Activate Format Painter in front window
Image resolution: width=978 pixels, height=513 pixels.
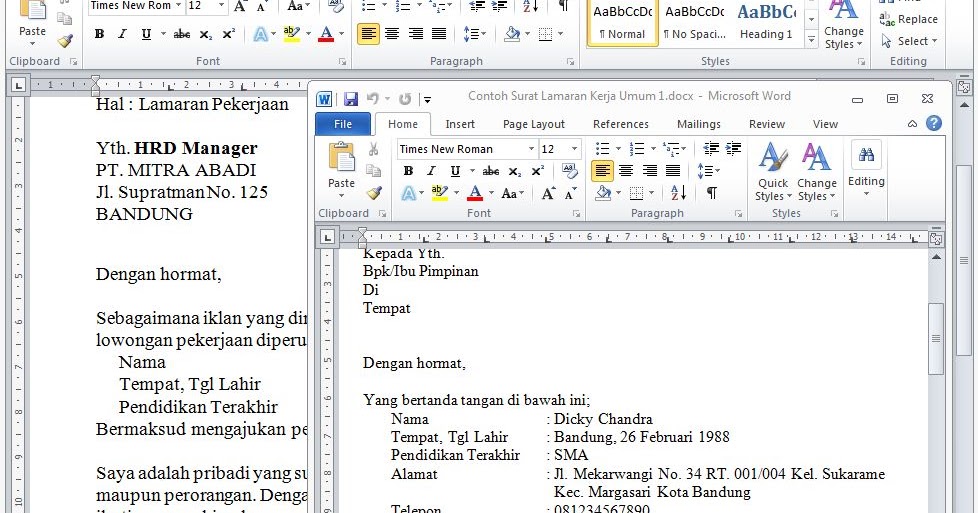click(x=374, y=193)
